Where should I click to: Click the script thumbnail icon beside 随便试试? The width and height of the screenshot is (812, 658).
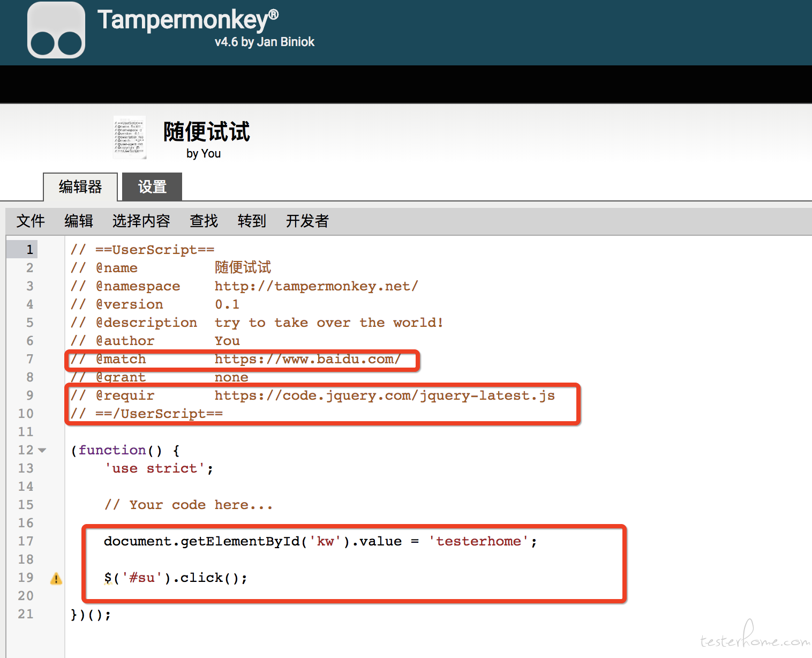[x=130, y=137]
